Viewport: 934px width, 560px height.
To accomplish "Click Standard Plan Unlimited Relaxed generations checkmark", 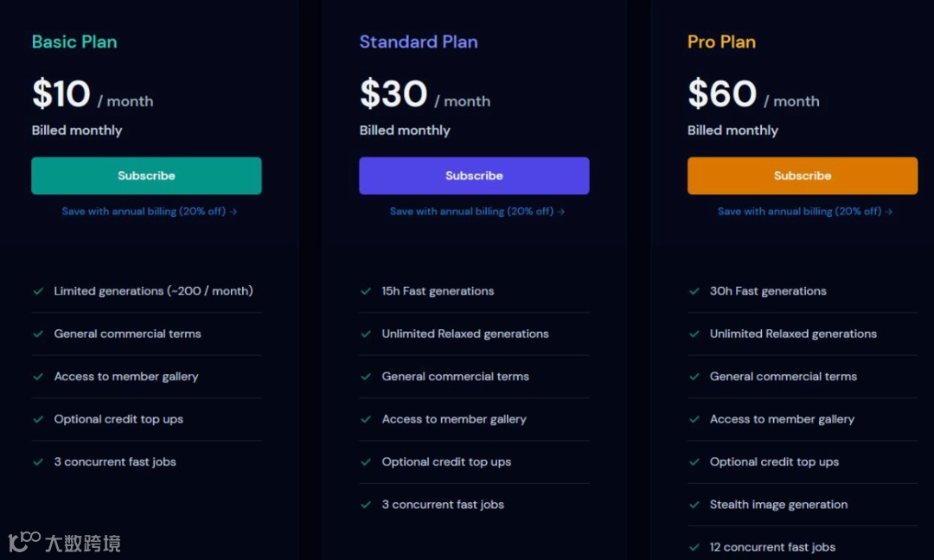I will (x=366, y=334).
